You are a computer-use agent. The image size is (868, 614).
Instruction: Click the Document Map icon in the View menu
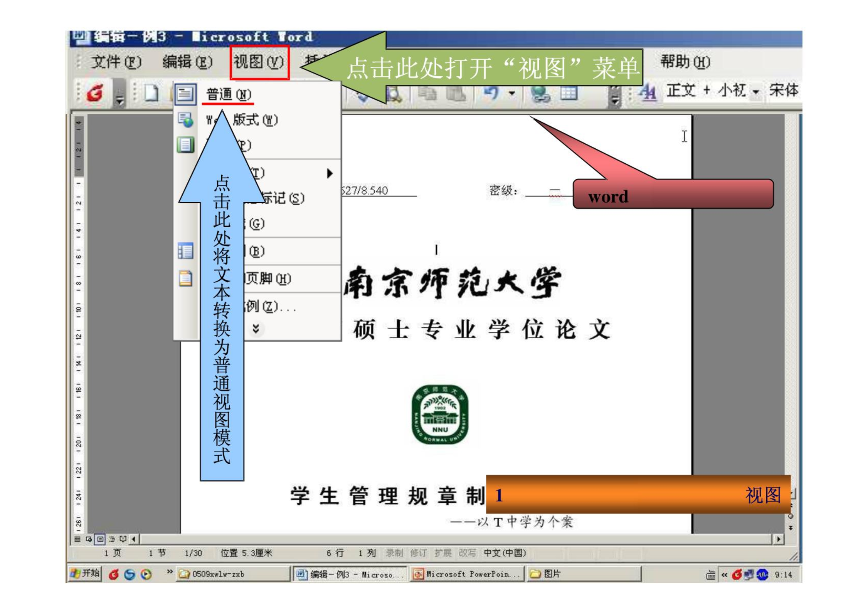[x=185, y=251]
